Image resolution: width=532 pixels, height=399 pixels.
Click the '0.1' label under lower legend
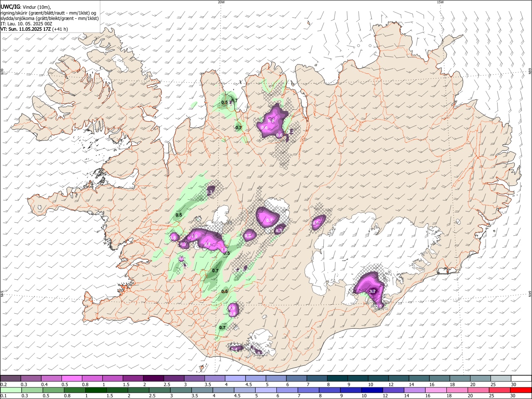3,396
